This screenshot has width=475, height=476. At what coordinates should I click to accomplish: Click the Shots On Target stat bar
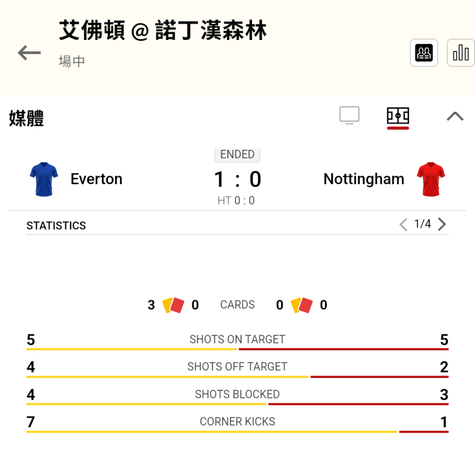[237, 349]
